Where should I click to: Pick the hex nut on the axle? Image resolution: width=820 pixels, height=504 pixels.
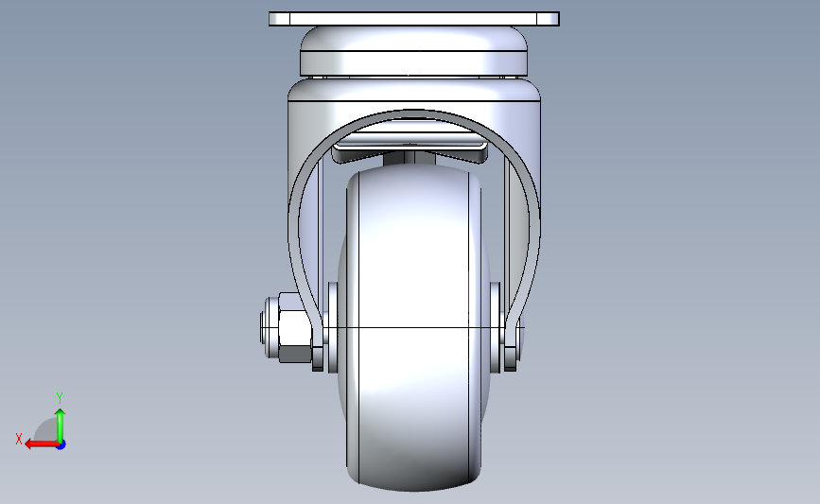tap(295, 328)
